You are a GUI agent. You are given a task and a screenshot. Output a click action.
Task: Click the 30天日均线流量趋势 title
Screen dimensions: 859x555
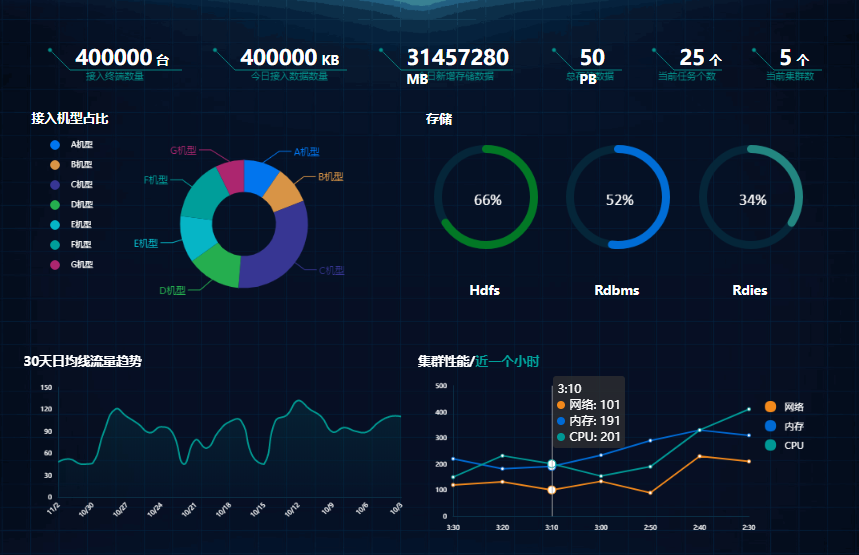coord(83,361)
